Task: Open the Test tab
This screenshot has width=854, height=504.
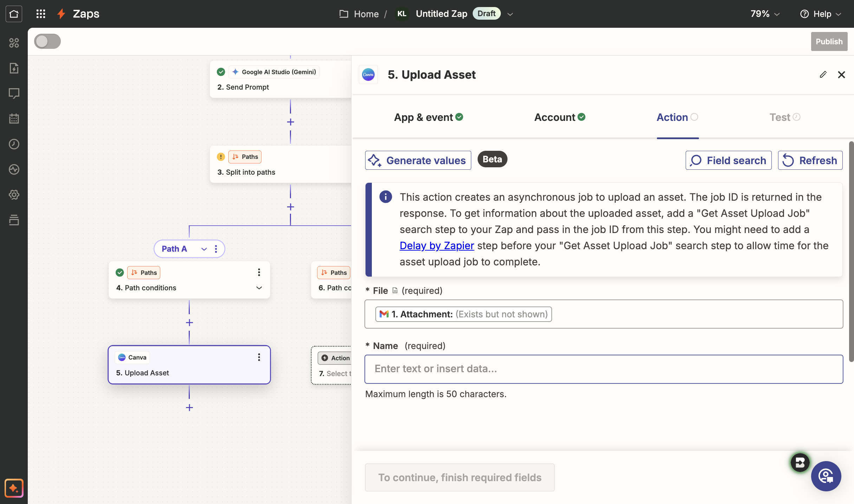Action: [x=785, y=117]
